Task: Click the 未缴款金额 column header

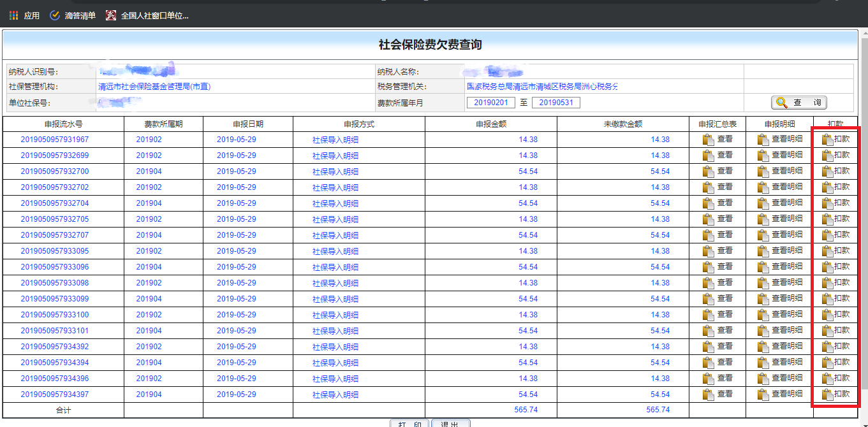Action: [623, 124]
